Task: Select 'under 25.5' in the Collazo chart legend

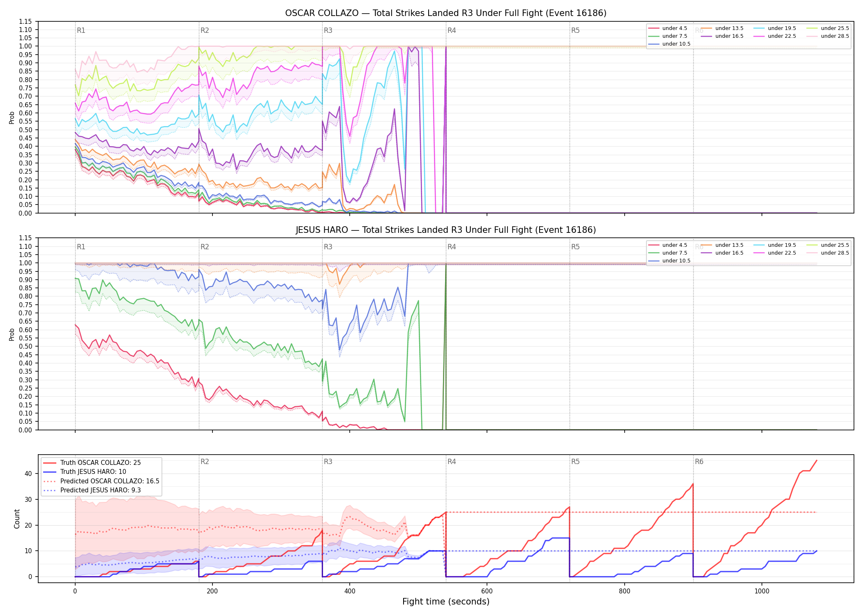Action: pyautogui.click(x=828, y=28)
